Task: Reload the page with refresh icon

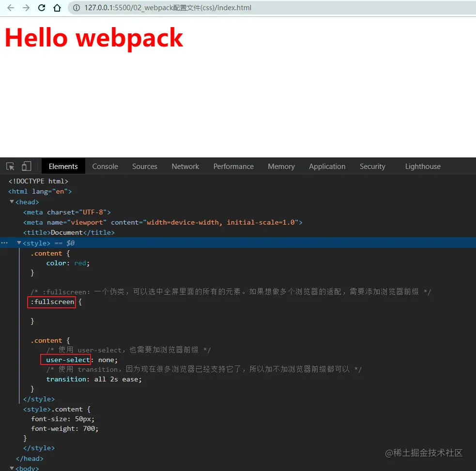Action: tap(42, 8)
